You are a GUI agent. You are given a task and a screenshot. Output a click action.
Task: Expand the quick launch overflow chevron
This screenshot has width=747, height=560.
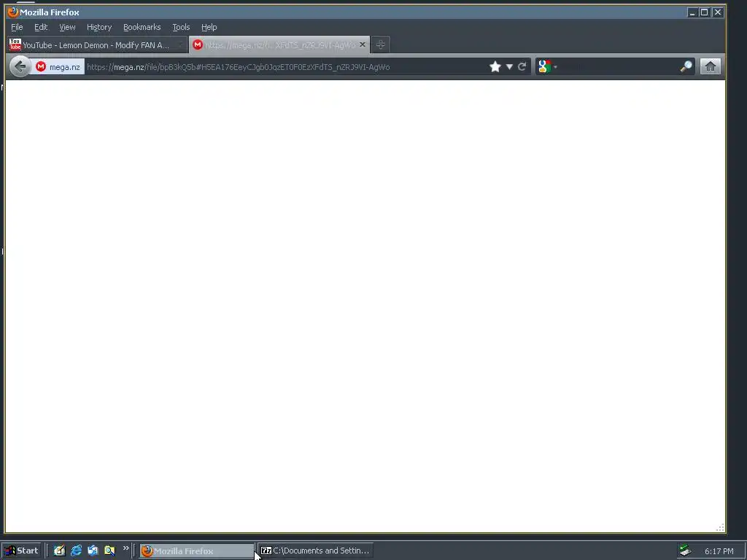125,548
